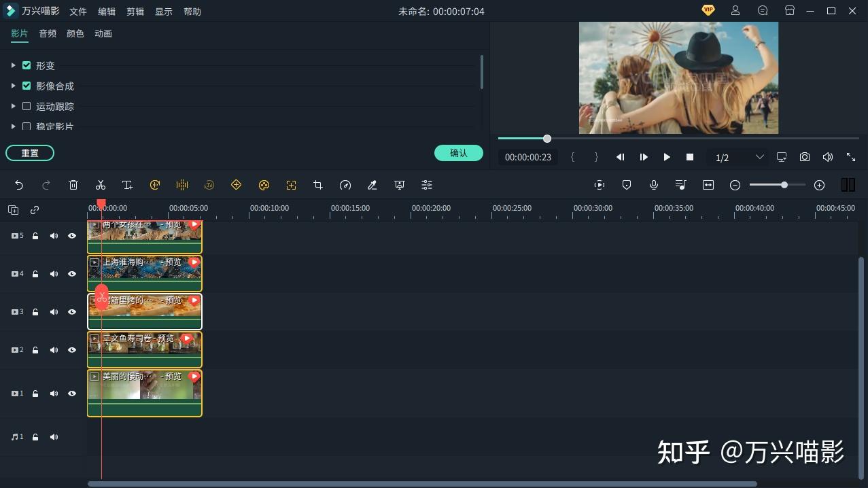Take a snapshot of the preview frame
Screen dimensions: 868x488
805,156
